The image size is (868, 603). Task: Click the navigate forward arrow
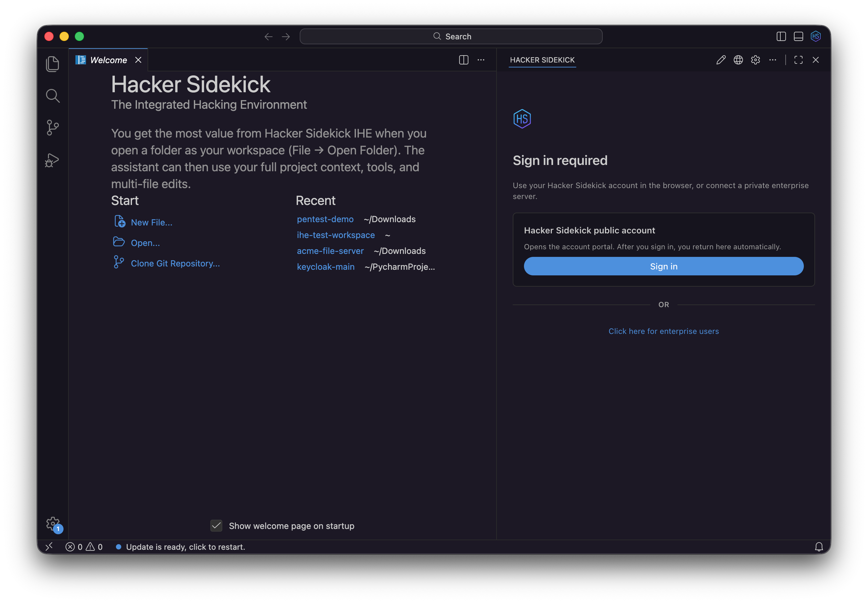point(286,37)
